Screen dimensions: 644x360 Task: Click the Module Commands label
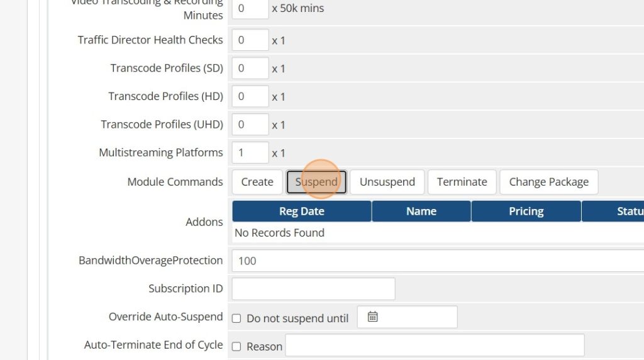click(175, 182)
